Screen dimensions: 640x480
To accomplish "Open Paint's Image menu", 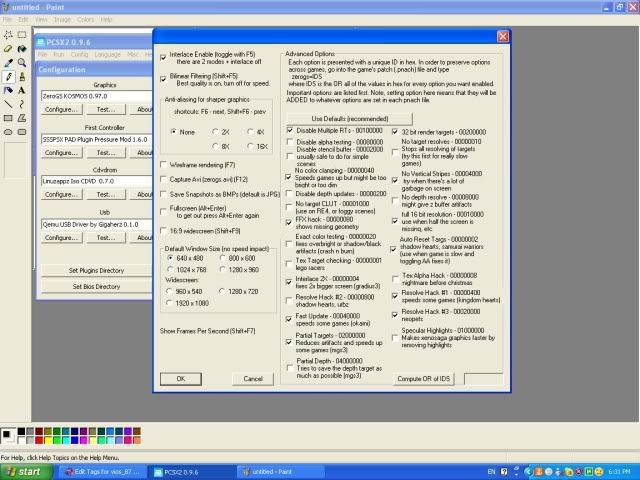I will tap(62, 20).
